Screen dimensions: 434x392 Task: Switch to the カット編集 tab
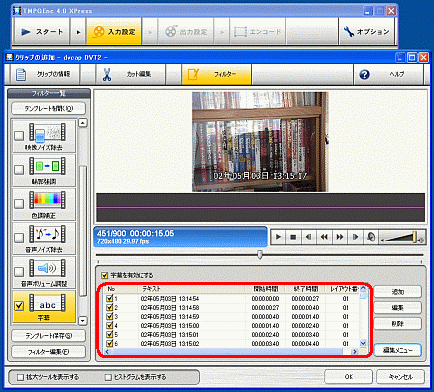pyautogui.click(x=131, y=74)
